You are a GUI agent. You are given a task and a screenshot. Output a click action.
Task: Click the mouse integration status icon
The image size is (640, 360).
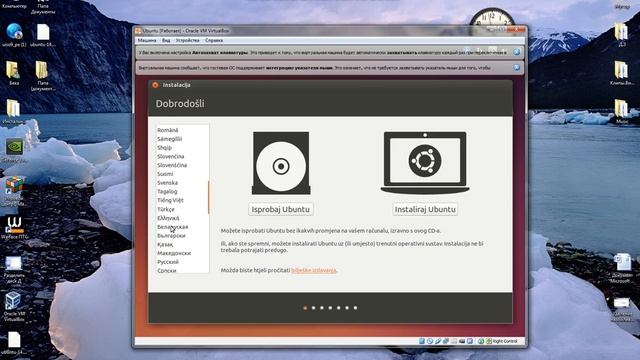point(481,341)
